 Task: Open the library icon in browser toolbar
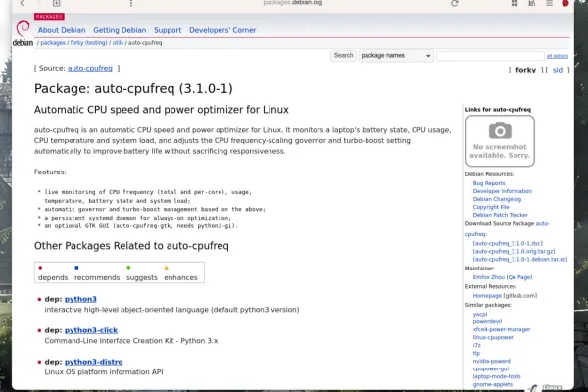[x=532, y=3]
